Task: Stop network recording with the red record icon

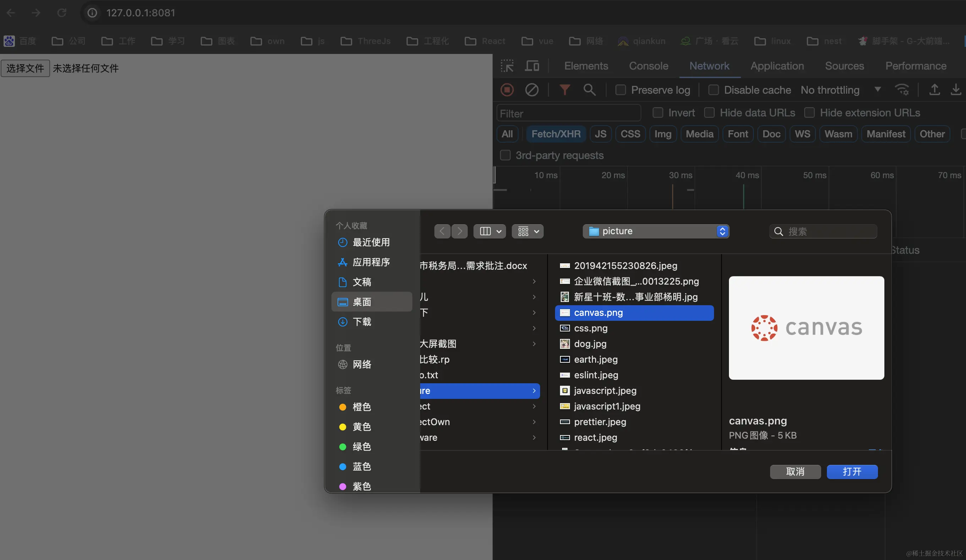Action: 507,90
